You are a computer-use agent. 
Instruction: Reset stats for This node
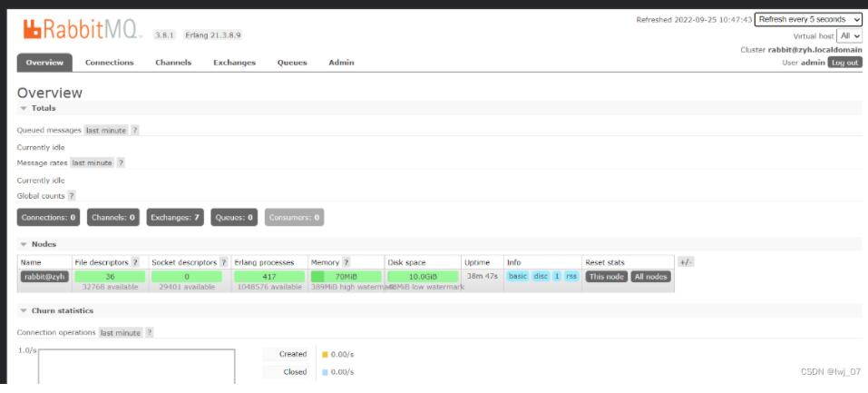(607, 277)
